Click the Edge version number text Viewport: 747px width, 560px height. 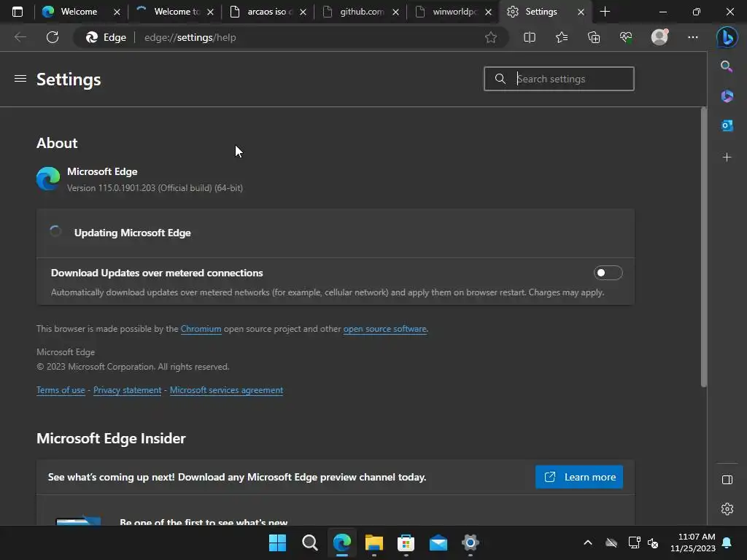[155, 188]
